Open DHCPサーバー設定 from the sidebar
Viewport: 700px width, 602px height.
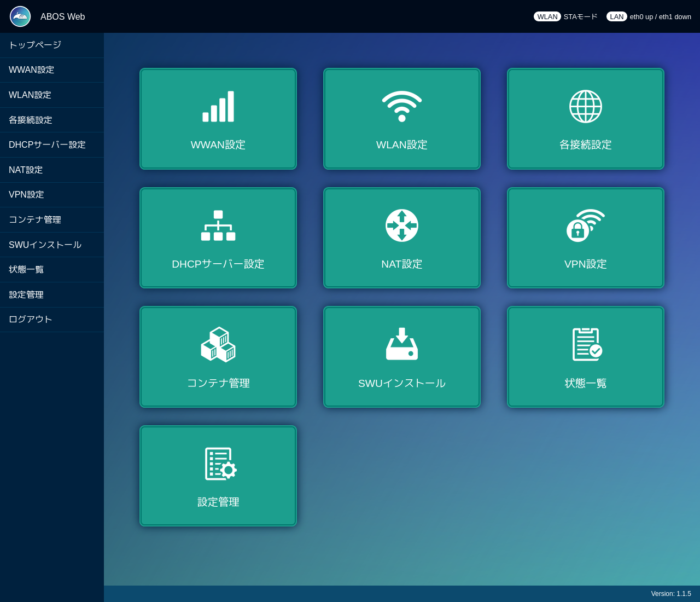[x=52, y=145]
